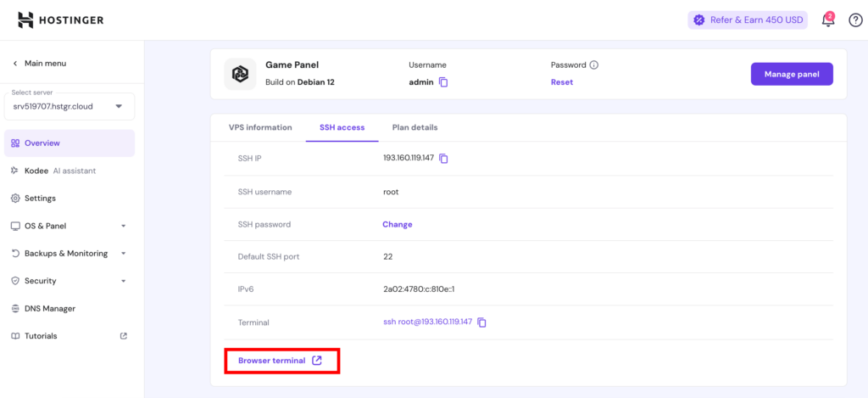Click the Tutorials book icon
868x398 pixels.
pyautogui.click(x=15, y=336)
